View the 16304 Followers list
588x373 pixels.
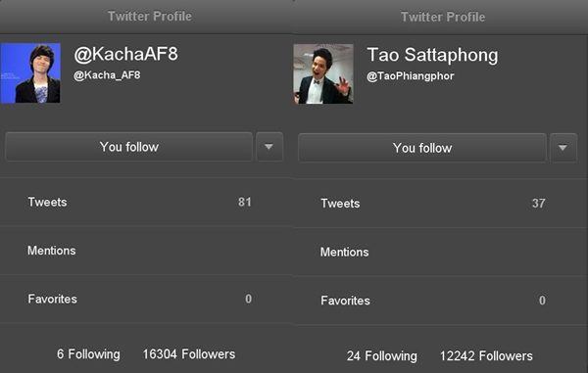coord(189,354)
